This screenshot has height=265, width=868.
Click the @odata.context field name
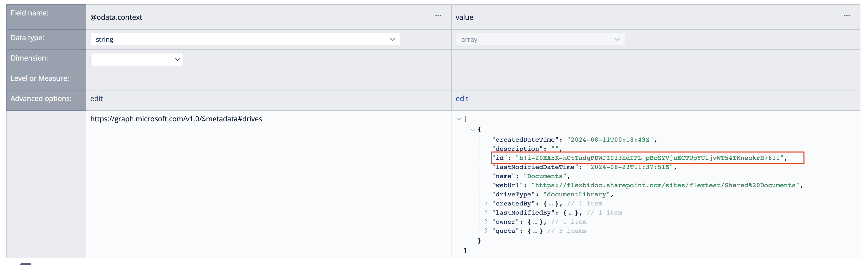[116, 17]
